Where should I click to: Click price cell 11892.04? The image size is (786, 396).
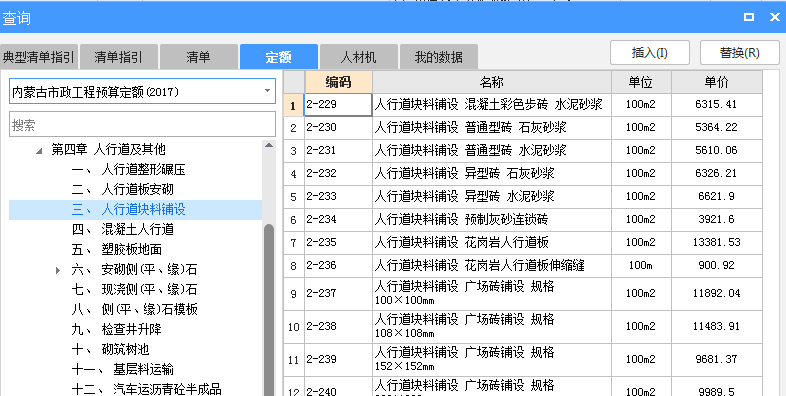(x=717, y=294)
